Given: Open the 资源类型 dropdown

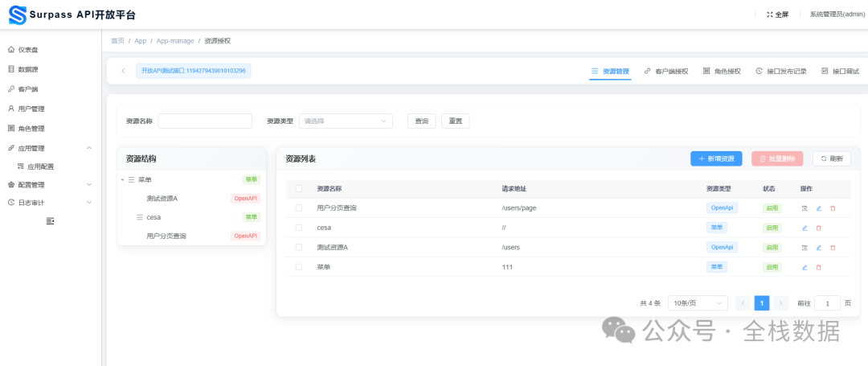Looking at the screenshot, I should click(346, 121).
